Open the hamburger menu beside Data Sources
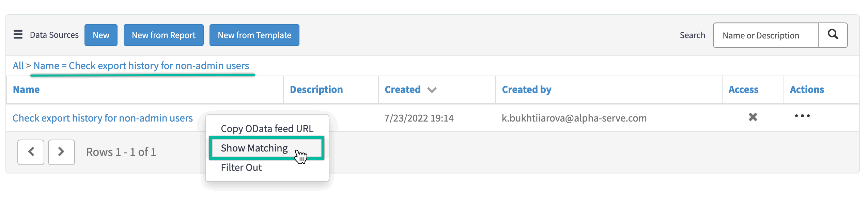 coord(18,35)
